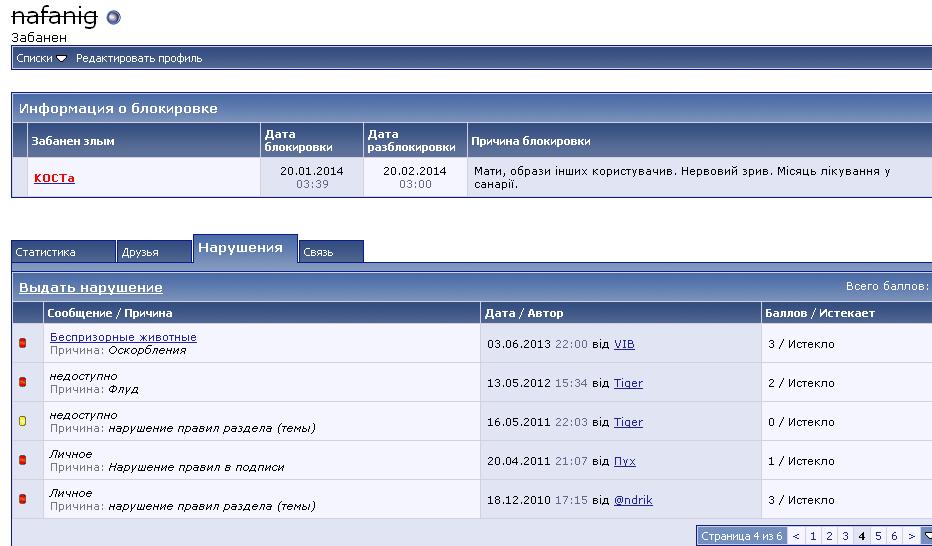Select the Связь tab

pyautogui.click(x=318, y=252)
